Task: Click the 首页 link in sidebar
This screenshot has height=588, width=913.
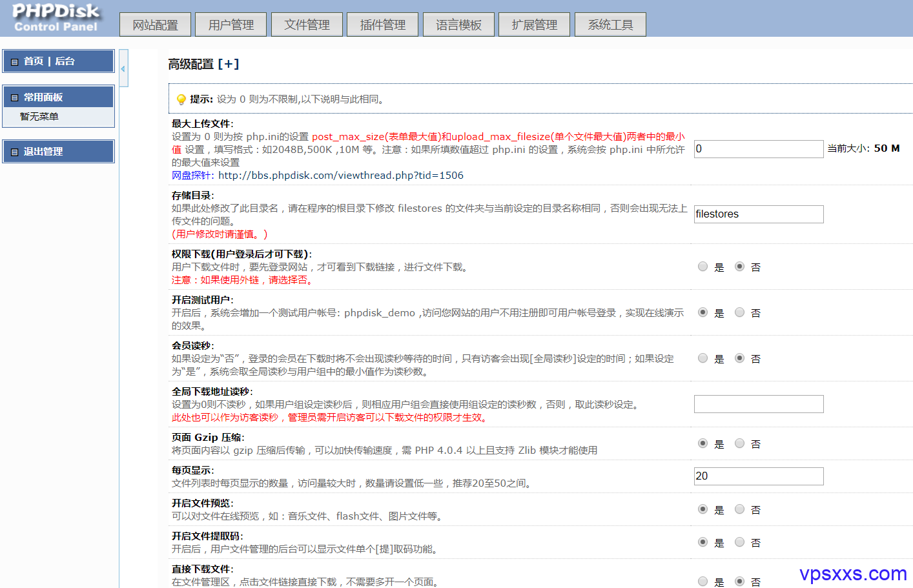Action: [34, 61]
